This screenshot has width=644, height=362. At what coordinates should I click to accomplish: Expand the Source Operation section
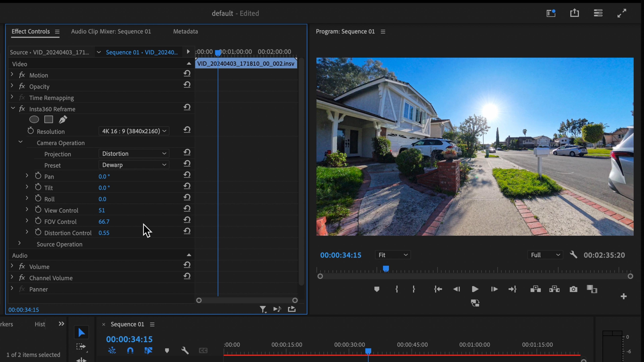[x=20, y=243]
